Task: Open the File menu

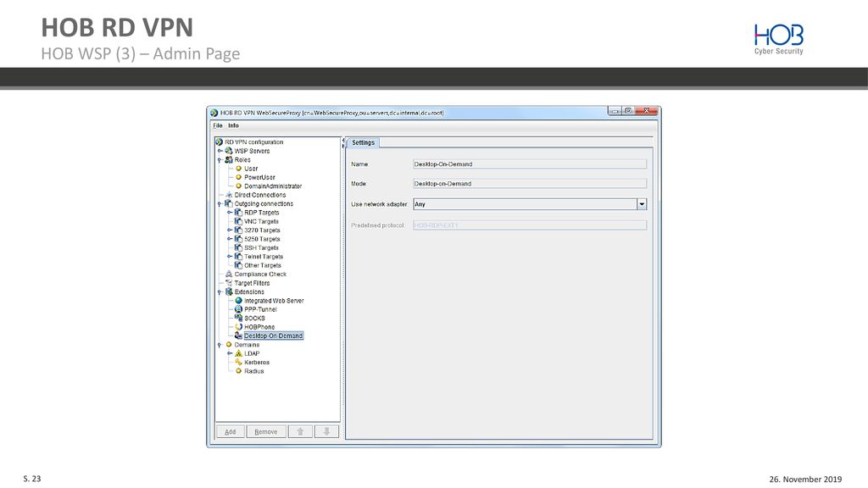Action: pos(218,125)
